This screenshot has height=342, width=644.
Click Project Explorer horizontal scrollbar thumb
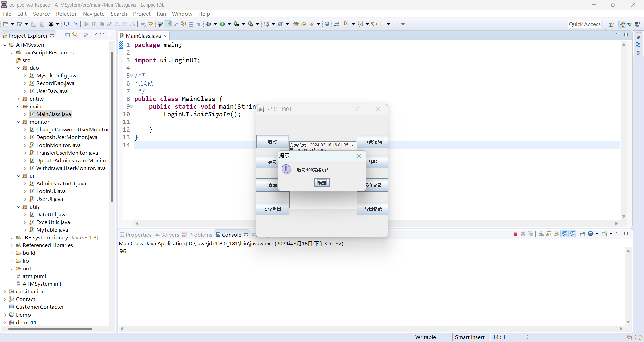[x=50, y=329]
